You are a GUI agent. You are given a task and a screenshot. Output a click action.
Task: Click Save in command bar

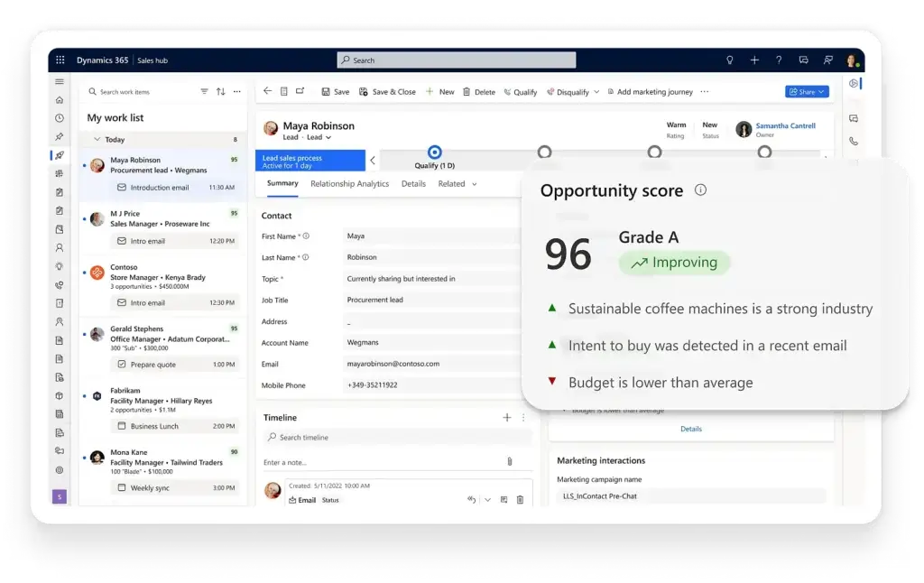point(336,91)
